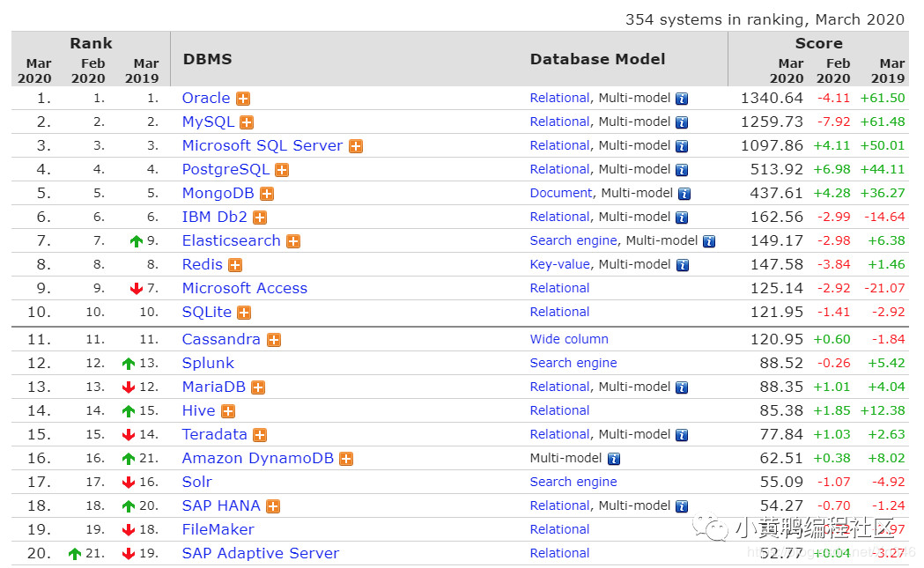Open the SAP HANA link
Image resolution: width=924 pixels, height=568 pixels.
[221, 505]
